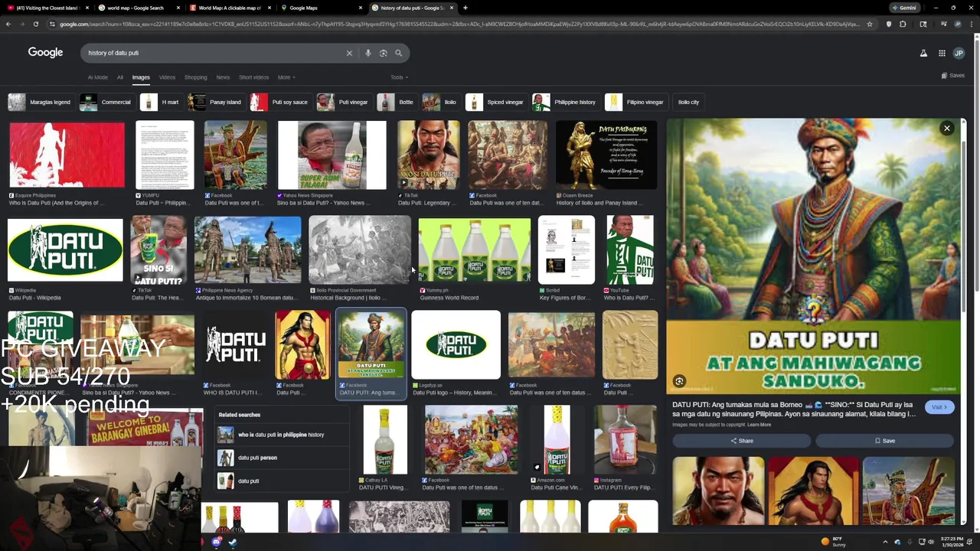Open the Wikipedia Datu Puti logo thumbnail

click(x=65, y=250)
